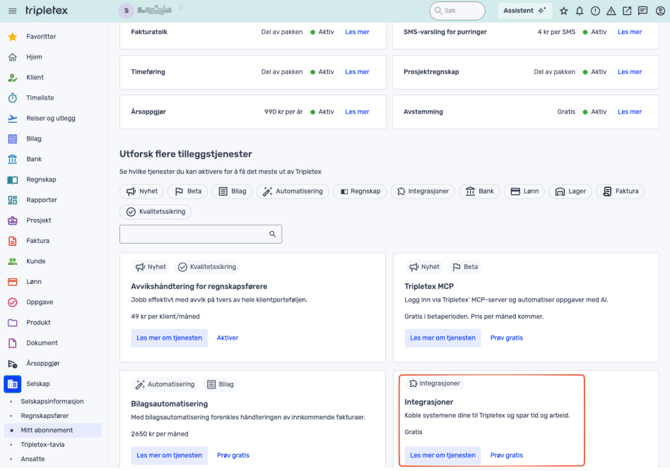Open Selskapsinformasjon submenu item
This screenshot has width=670, height=471.
tap(52, 402)
